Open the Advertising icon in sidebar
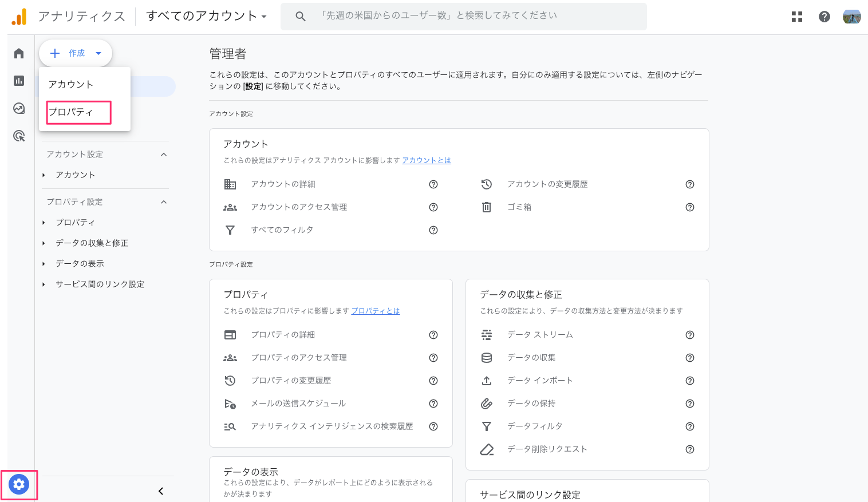Viewport: 868px width, 502px height. pos(19,136)
